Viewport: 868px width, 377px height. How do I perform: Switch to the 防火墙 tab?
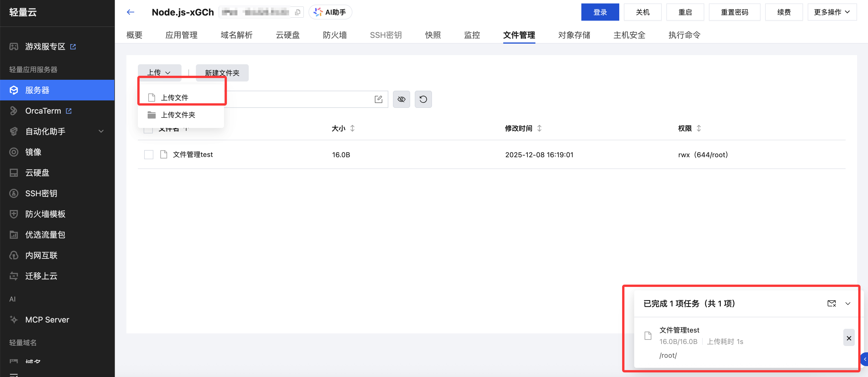pos(335,35)
